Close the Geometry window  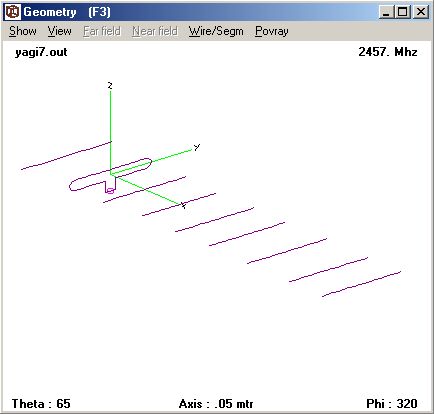[x=421, y=12]
